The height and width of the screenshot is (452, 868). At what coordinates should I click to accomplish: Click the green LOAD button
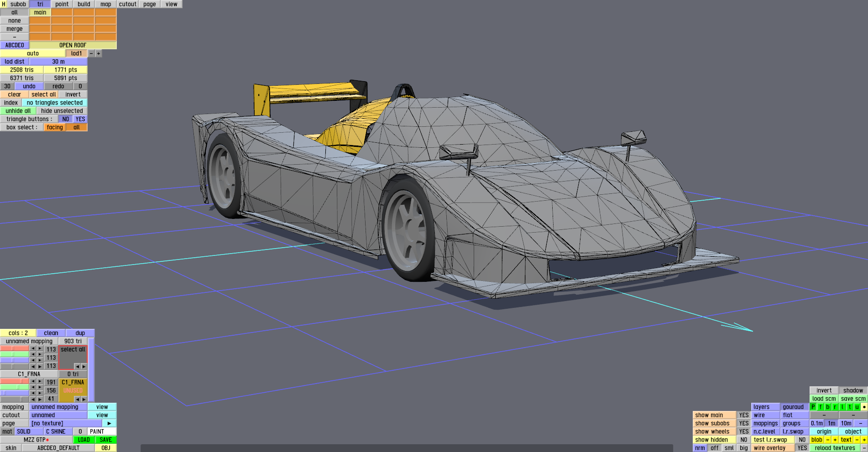84,440
